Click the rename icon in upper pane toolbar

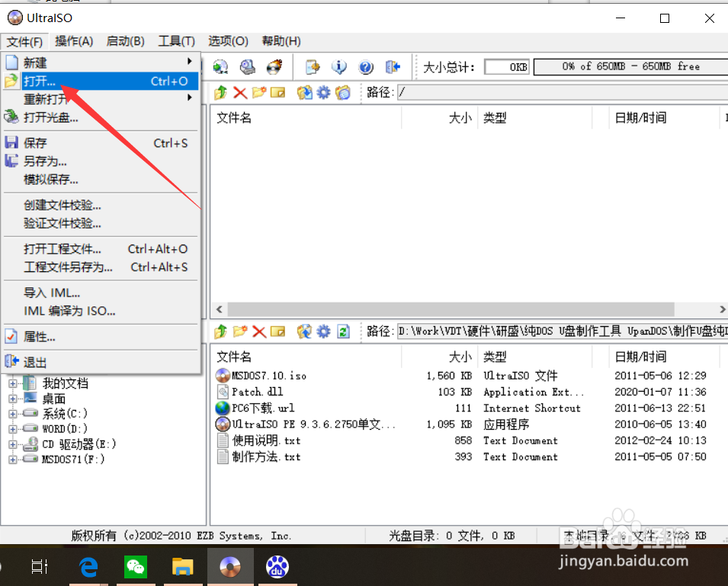[x=277, y=92]
